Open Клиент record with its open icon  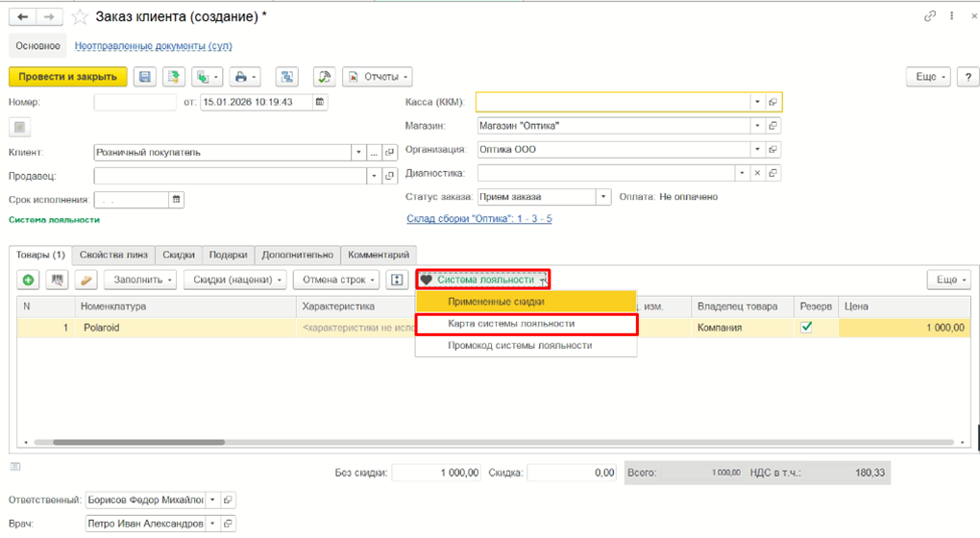pos(390,153)
